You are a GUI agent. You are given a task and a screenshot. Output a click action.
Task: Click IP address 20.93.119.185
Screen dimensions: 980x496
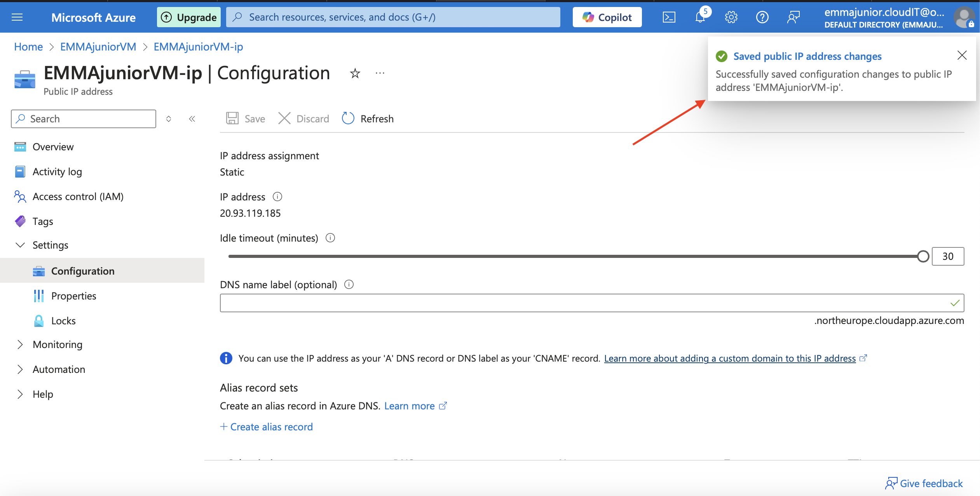pos(250,213)
